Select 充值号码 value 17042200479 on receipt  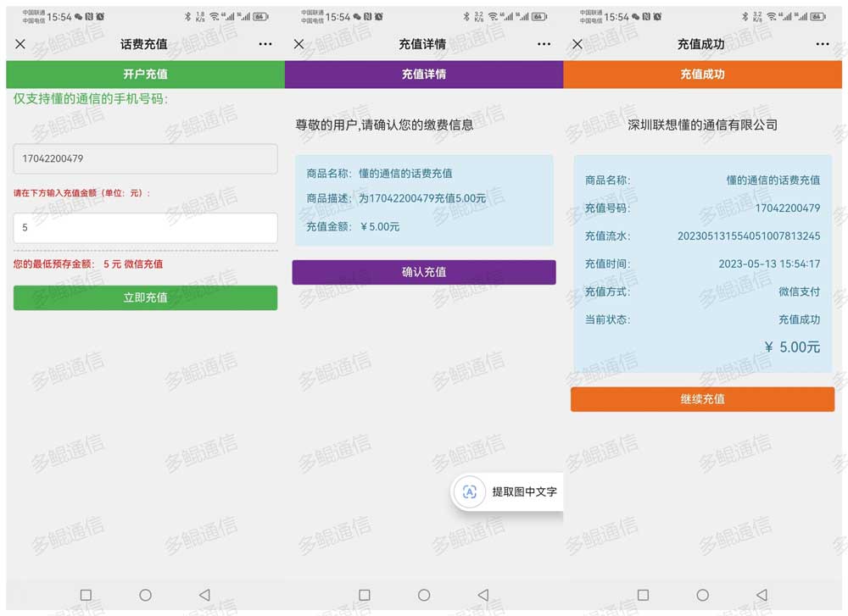tap(788, 208)
